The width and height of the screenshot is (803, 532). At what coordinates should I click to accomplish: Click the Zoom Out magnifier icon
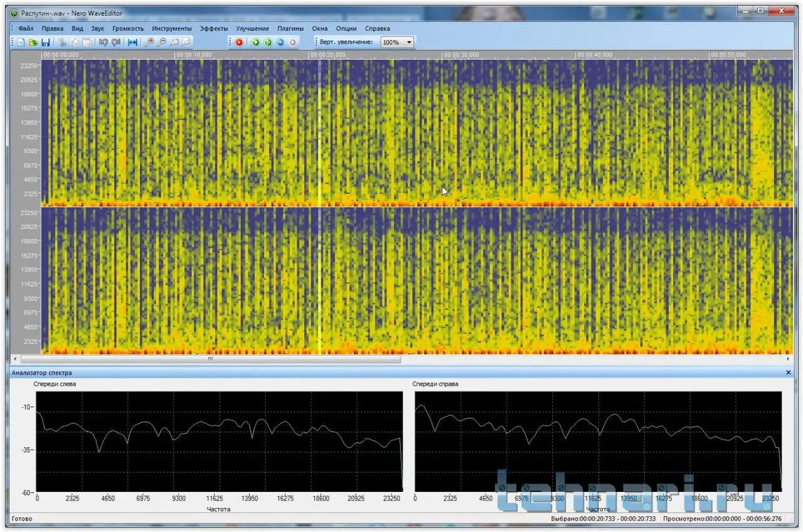click(x=161, y=42)
